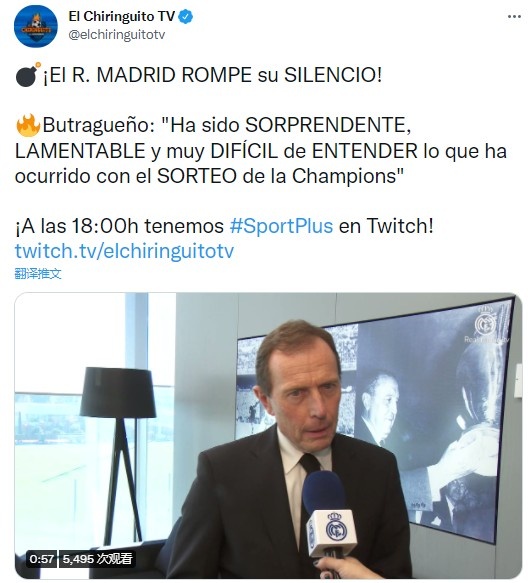Click the 0:57 video duration badge
The image size is (528, 583).
(42, 559)
